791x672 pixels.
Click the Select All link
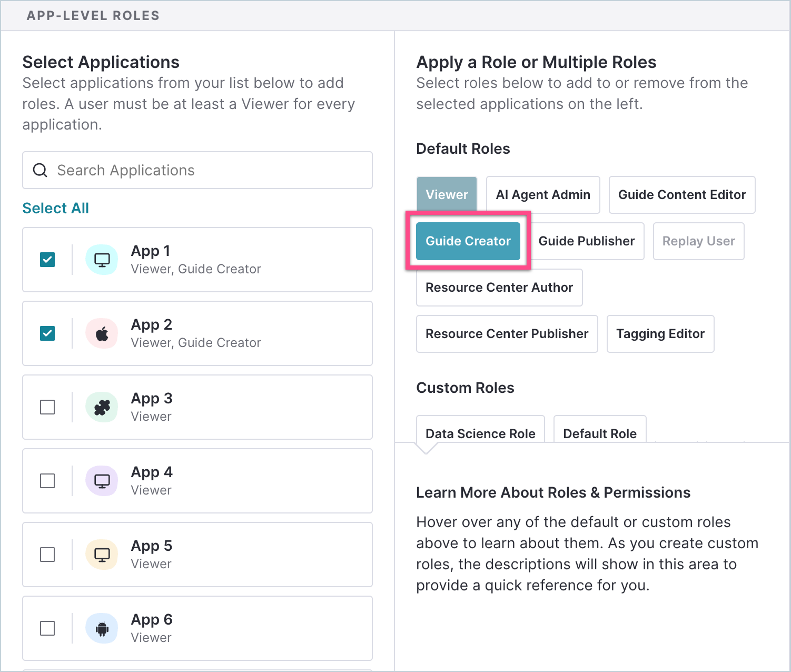(55, 208)
